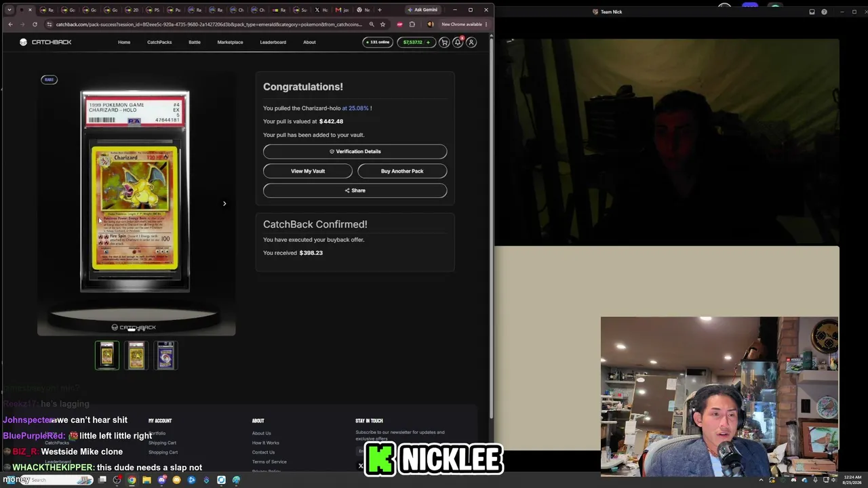Click View My Vault
The image size is (868, 488).
point(308,171)
